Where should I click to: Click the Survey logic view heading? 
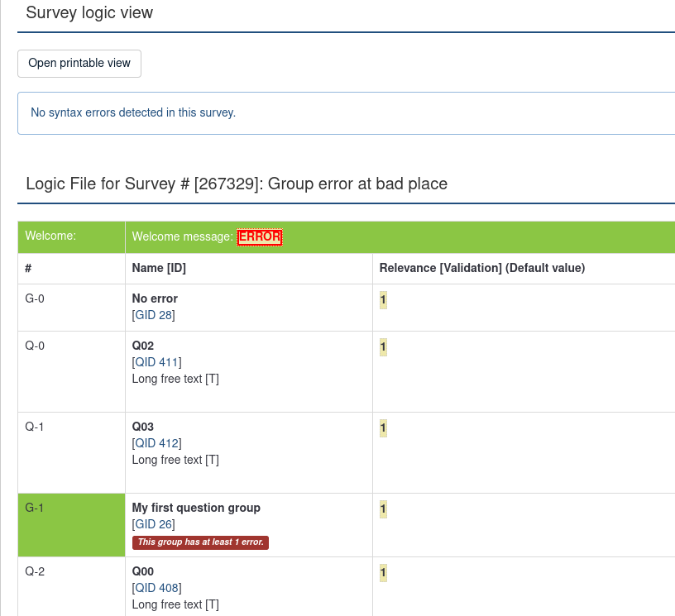(x=89, y=13)
